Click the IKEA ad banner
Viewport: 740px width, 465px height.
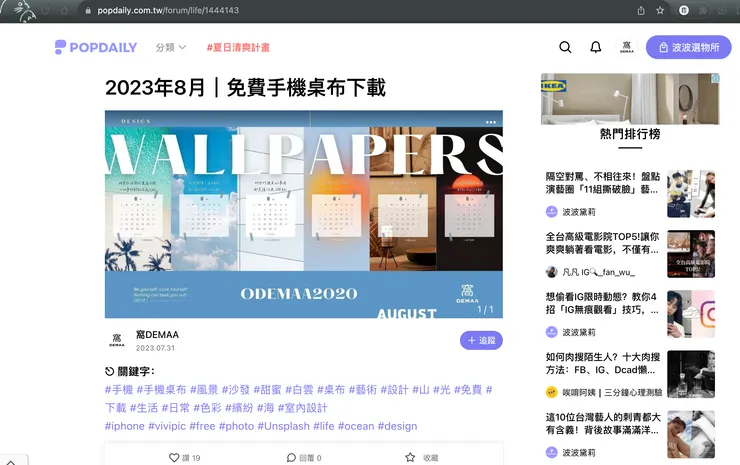630,99
